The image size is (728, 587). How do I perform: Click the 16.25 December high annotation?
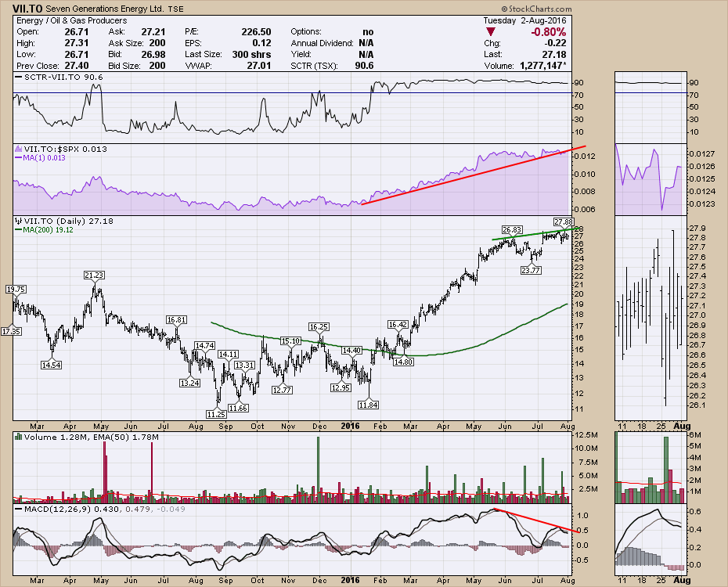(319, 326)
